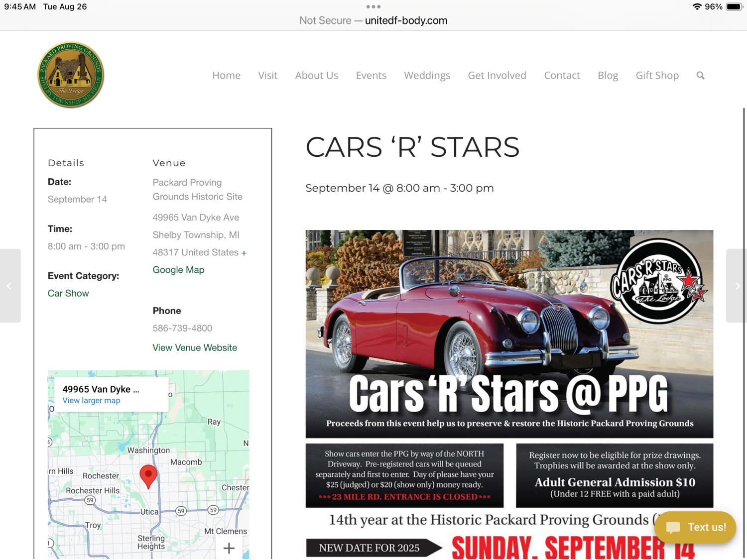Click View larger map link
The height and width of the screenshot is (560, 747).
[91, 400]
